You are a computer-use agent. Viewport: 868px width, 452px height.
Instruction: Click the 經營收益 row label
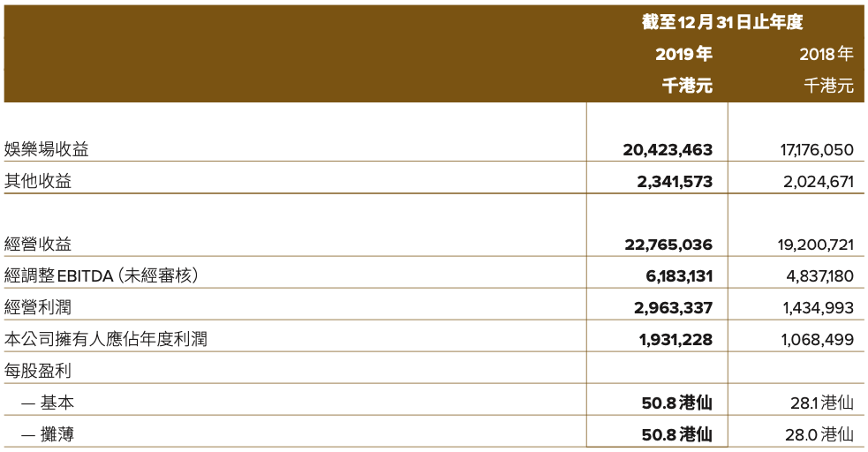(x=38, y=244)
